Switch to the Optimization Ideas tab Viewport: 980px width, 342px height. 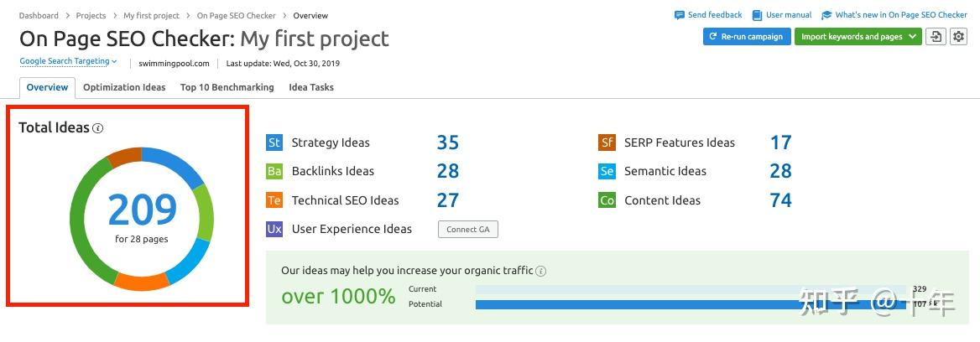[x=124, y=87]
